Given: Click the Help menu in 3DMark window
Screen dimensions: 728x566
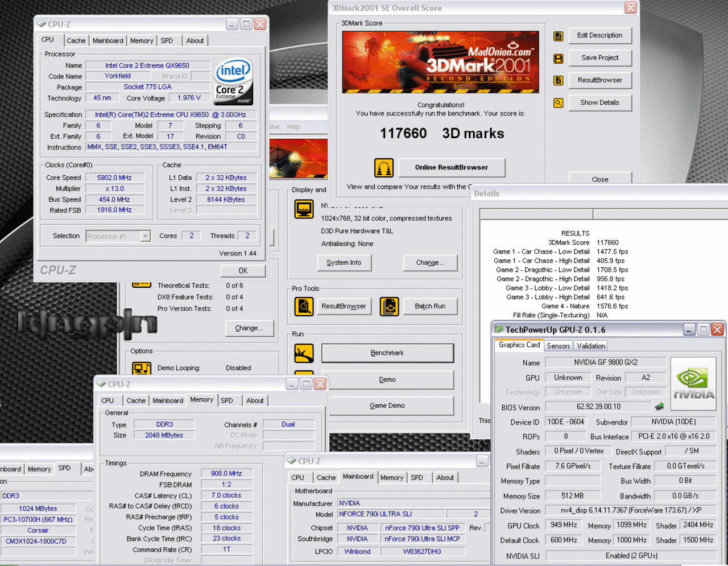Looking at the screenshot, I should click(x=293, y=127).
